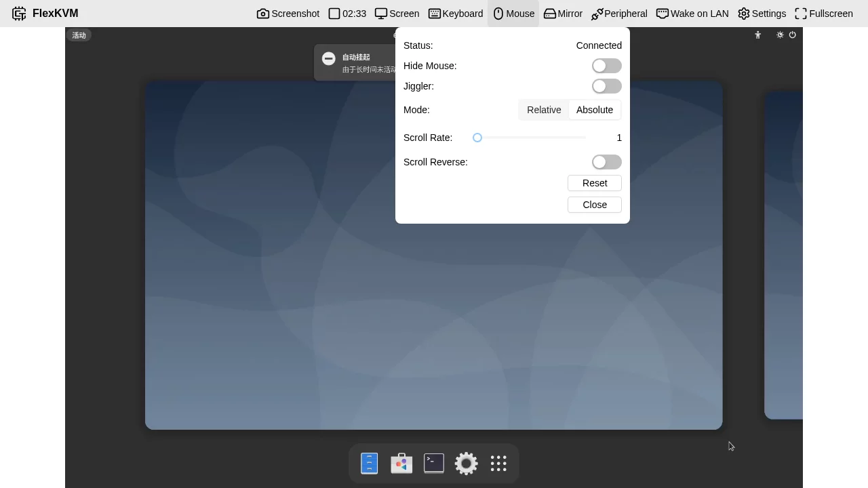Switch to the second workspace thumbnail

(783, 256)
